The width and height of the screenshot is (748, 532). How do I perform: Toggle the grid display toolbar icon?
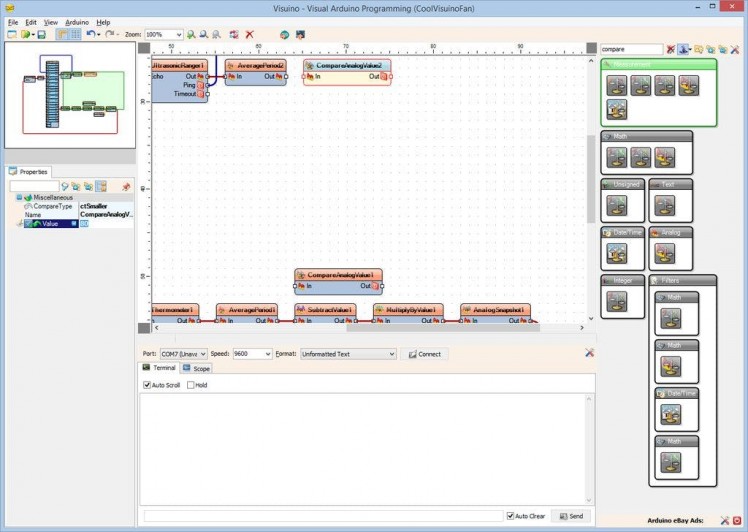[x=75, y=34]
